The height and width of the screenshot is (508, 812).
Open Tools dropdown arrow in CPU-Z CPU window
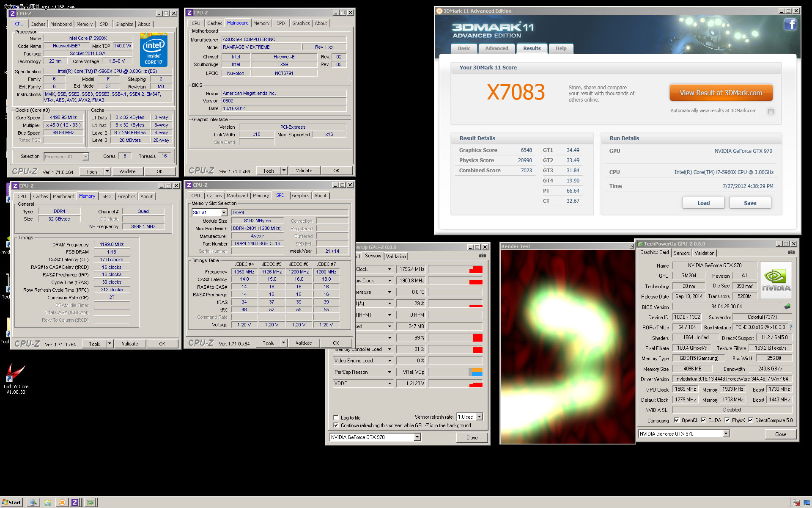(x=107, y=171)
